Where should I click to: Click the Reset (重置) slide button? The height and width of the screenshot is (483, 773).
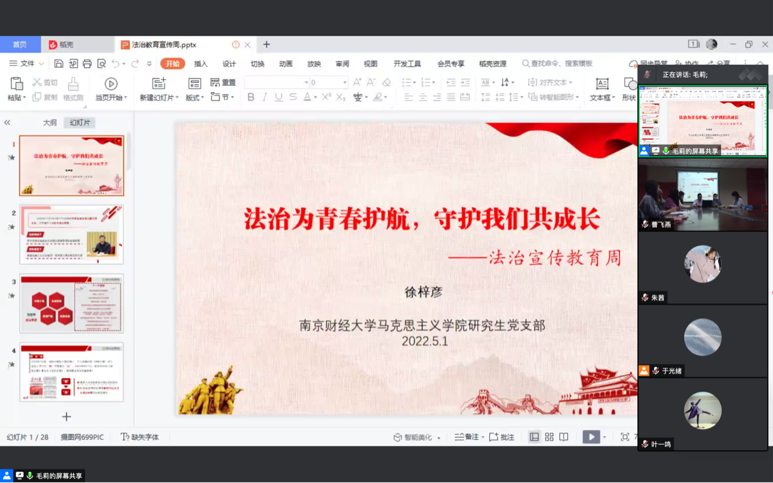click(223, 82)
